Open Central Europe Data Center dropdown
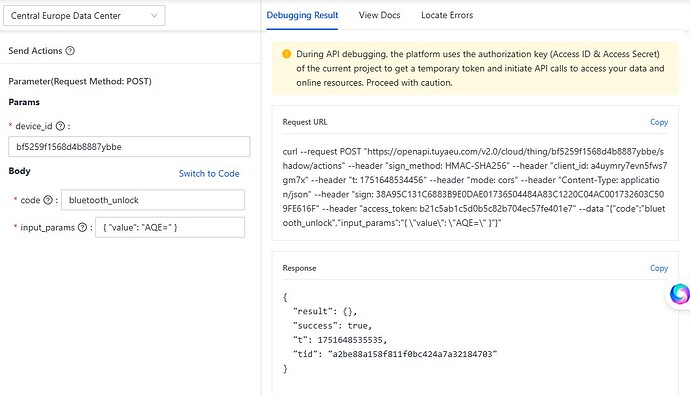Viewport: 690px width, 395px height. point(84,15)
